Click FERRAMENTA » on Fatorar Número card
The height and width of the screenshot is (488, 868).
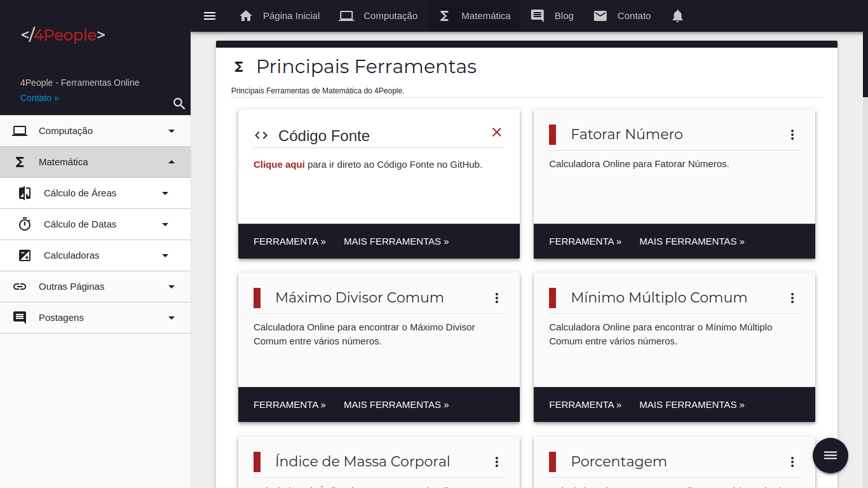(585, 241)
